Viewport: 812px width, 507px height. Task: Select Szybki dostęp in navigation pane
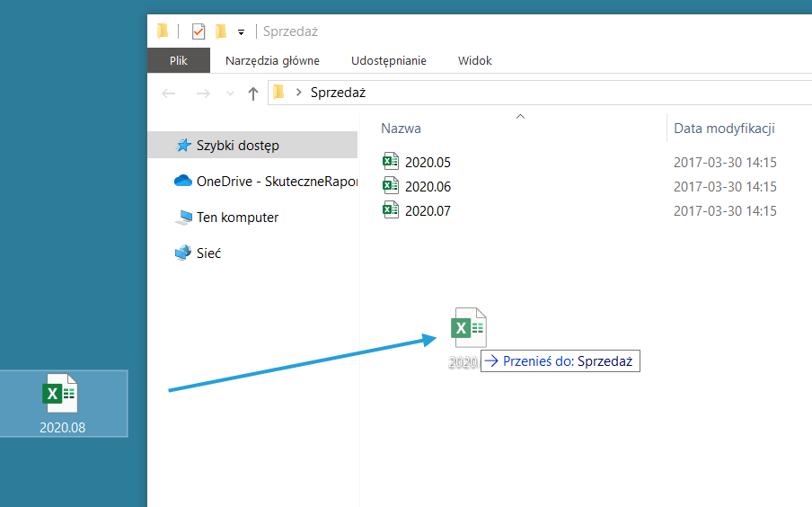[x=237, y=145]
